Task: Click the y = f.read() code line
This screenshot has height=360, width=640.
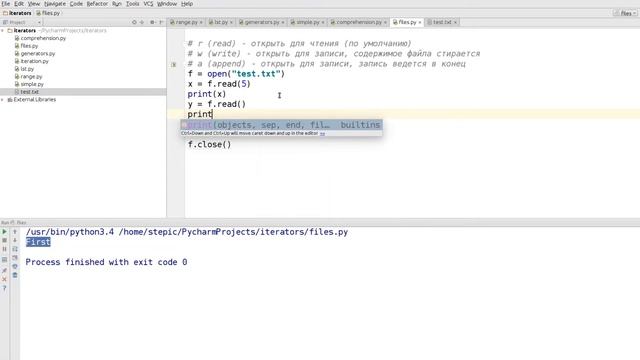Action: [217, 104]
